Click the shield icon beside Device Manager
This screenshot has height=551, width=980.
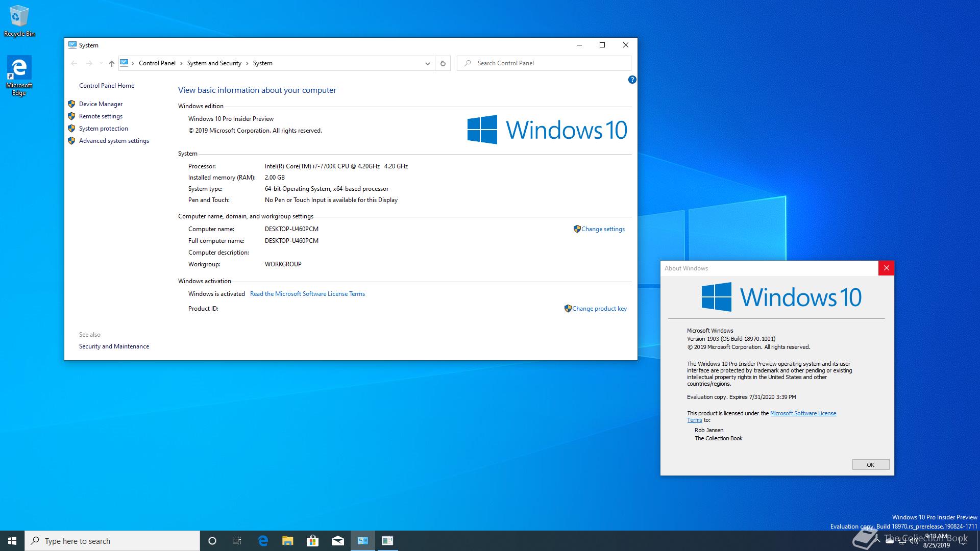[71, 104]
